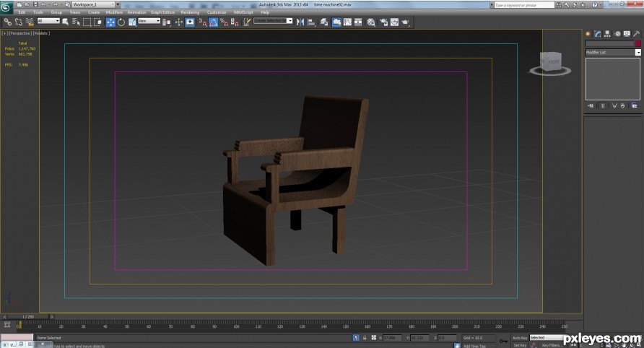644x348 pixels.
Task: Switch to the Create command panel tab
Action: 588,34
